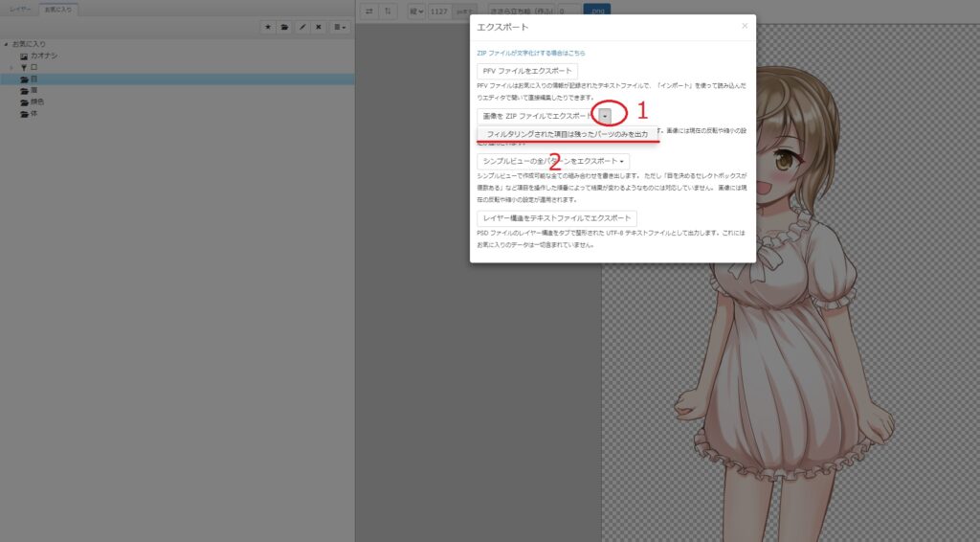
Task: Add favorite with the star icon
Action: pos(268,28)
